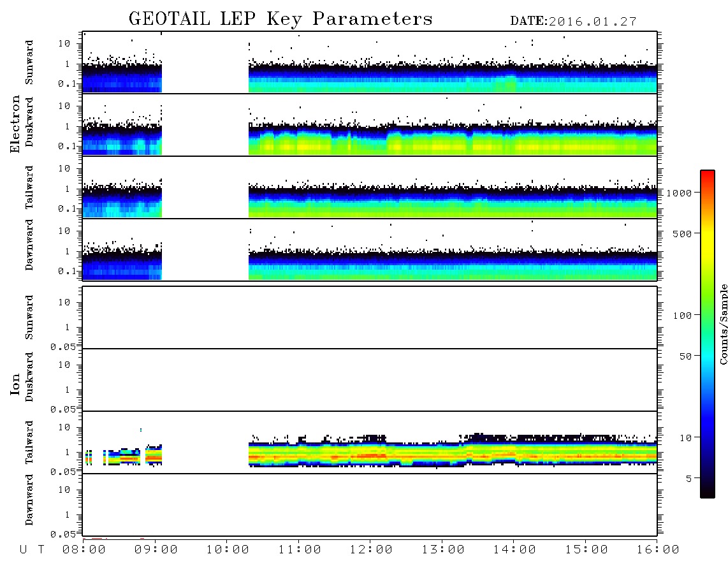This screenshot has width=728, height=561.
Task: Select the 14:00 UT time label
Action: tap(514, 550)
